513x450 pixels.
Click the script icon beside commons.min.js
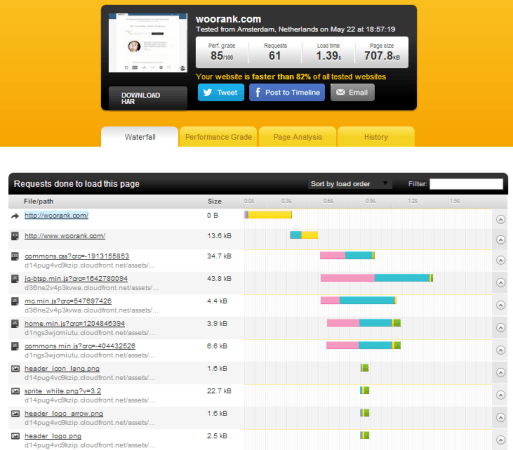coord(15,346)
